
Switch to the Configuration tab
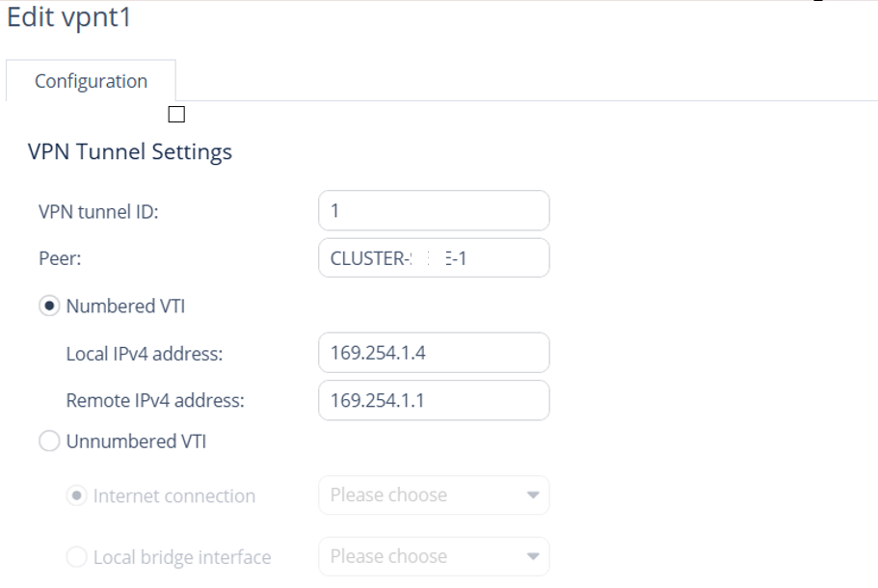(x=91, y=81)
